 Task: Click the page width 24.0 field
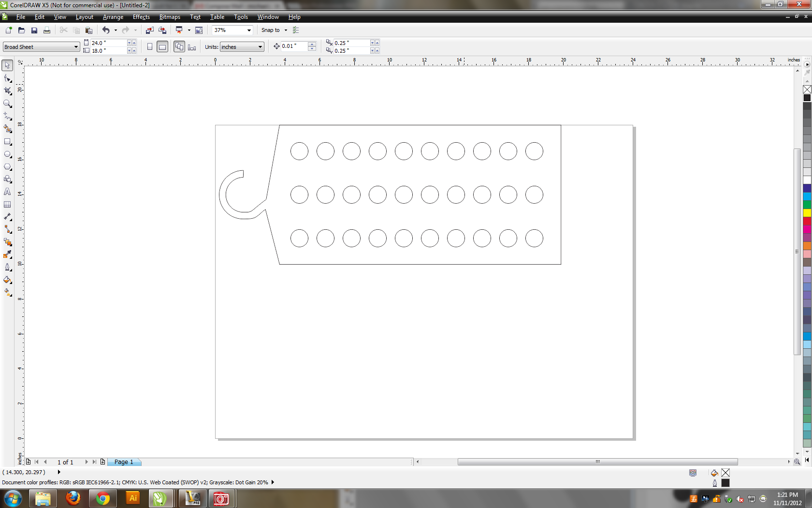pos(109,43)
